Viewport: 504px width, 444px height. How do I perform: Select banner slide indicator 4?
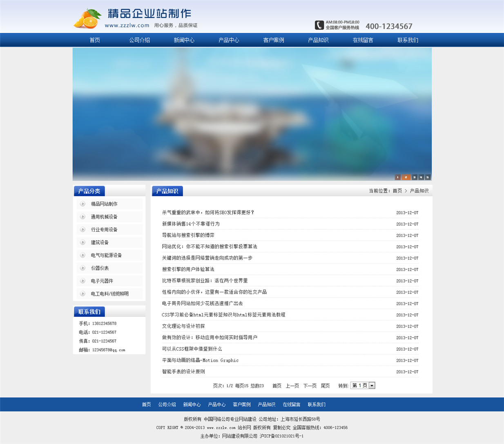coord(421,177)
